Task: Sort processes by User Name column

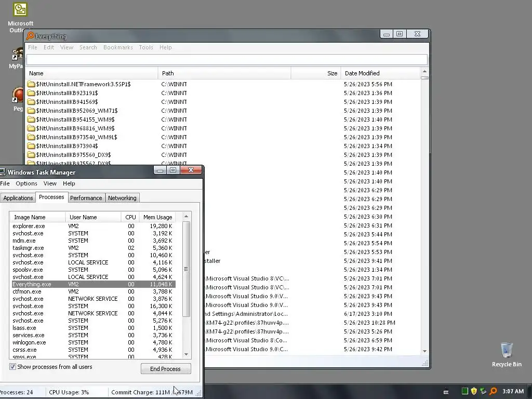Action: pos(93,217)
